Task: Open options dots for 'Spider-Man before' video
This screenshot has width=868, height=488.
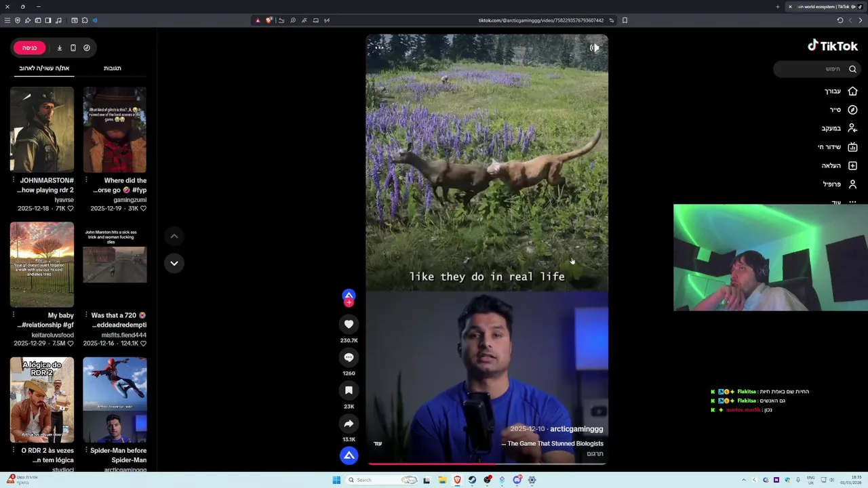Action: (86, 450)
